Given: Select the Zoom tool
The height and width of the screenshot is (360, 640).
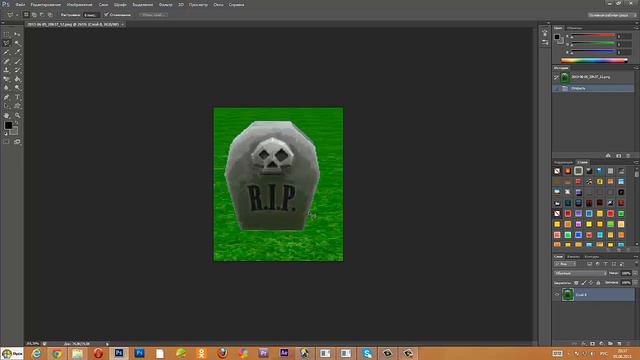Looking at the screenshot, I should click(x=17, y=116).
